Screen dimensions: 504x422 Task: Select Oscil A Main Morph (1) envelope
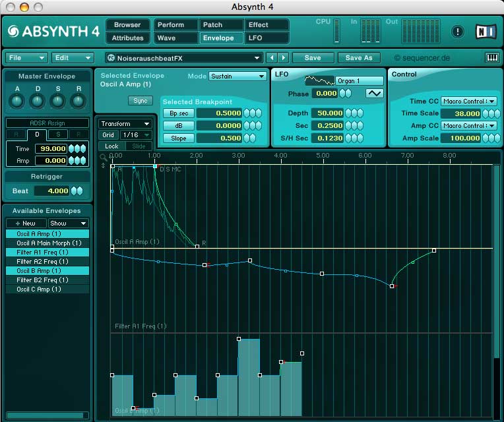(47, 243)
